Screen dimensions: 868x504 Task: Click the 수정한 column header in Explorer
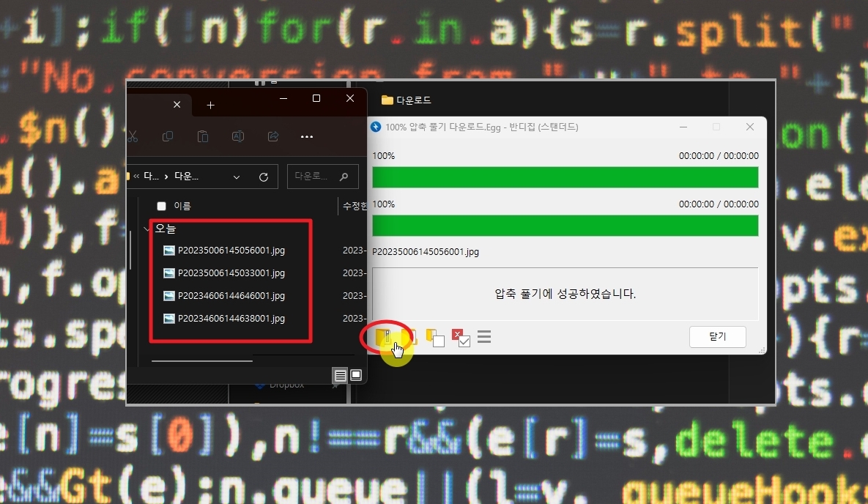click(355, 206)
